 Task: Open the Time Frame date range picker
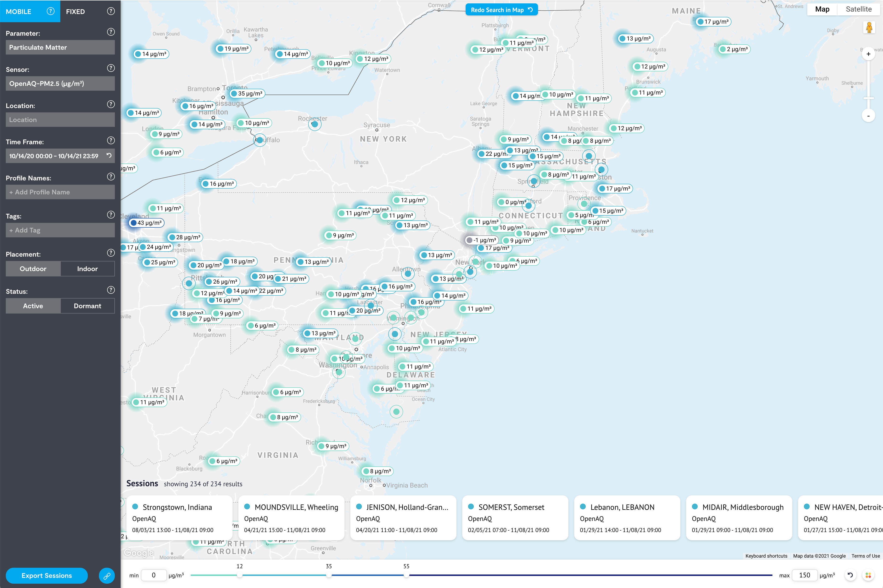(x=54, y=156)
